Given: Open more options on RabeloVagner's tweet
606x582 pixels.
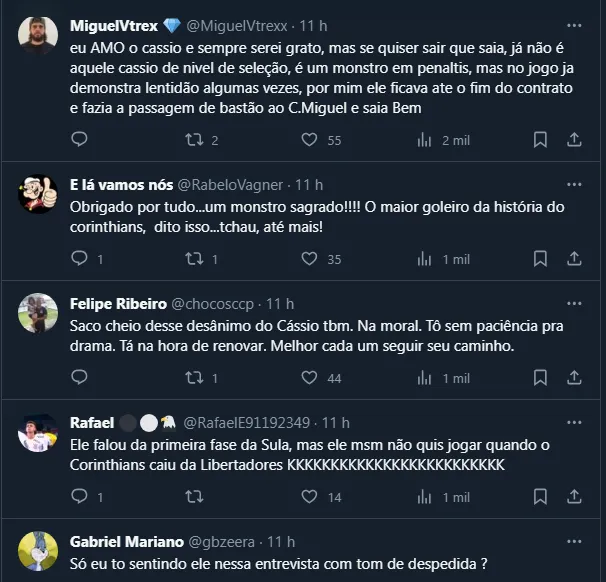Looking at the screenshot, I should [x=573, y=185].
